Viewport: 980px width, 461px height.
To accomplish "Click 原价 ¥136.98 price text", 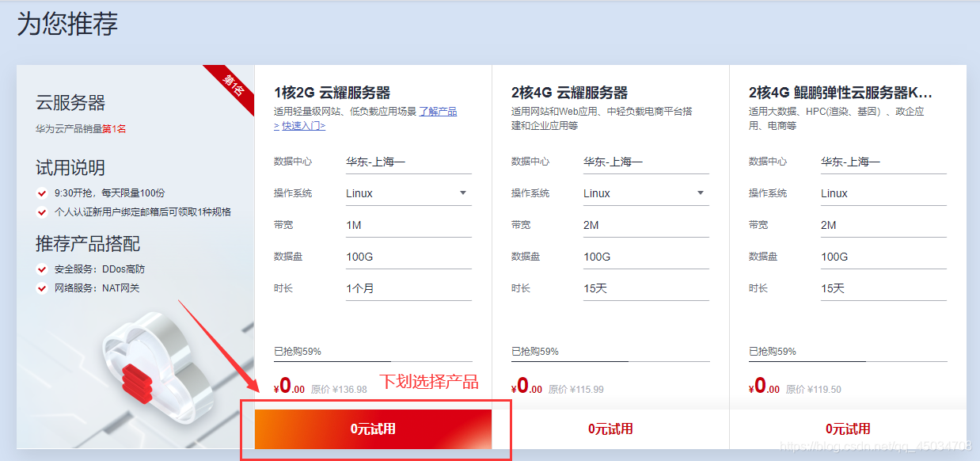I will pyautogui.click(x=339, y=390).
